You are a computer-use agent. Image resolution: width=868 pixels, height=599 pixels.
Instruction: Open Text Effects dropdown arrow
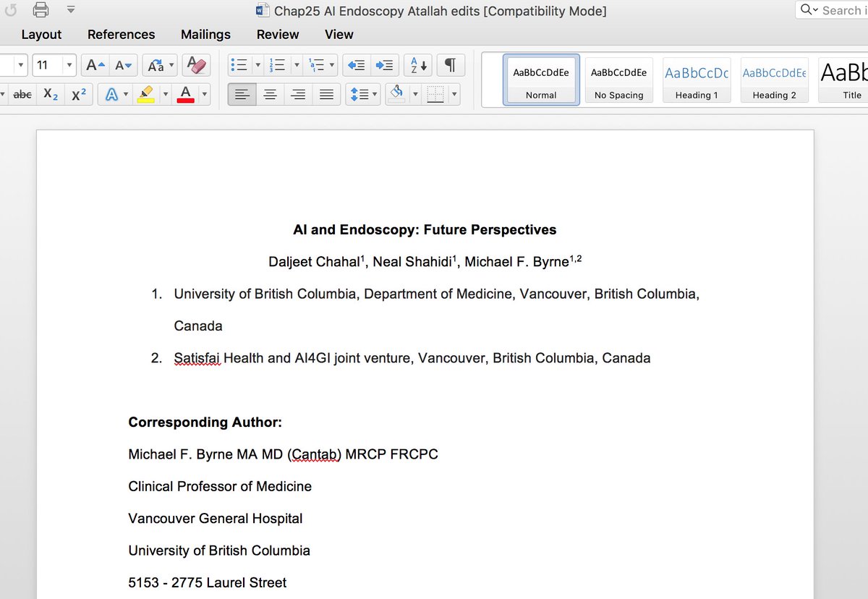click(126, 94)
